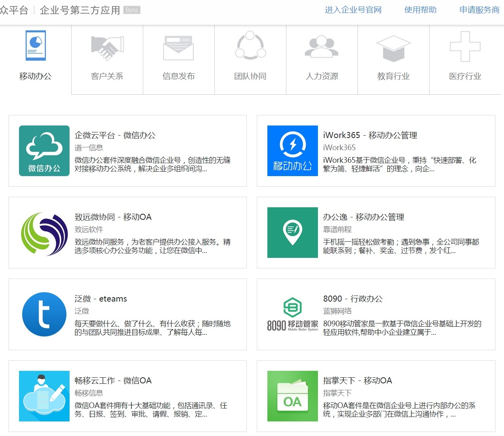The width and height of the screenshot is (504, 436).
Task: Click the vendor name 道一信息
Action: pyautogui.click(x=89, y=148)
